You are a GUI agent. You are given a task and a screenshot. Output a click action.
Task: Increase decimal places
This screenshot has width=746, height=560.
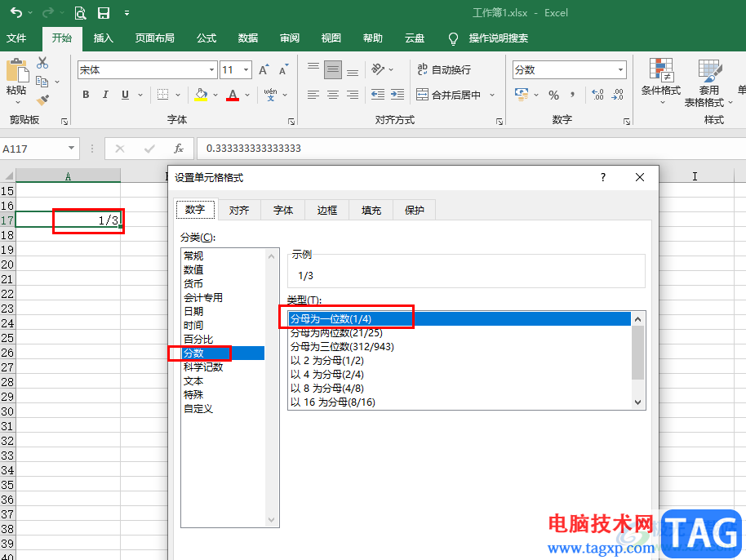(597, 94)
